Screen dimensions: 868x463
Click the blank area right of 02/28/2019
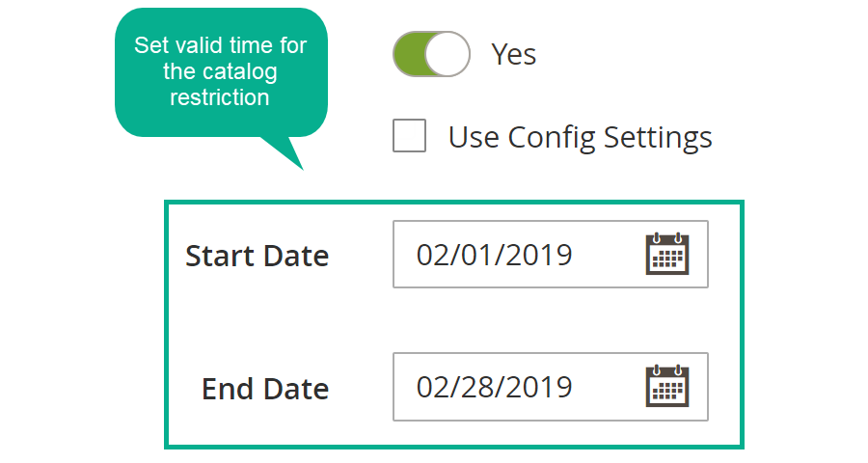609,387
